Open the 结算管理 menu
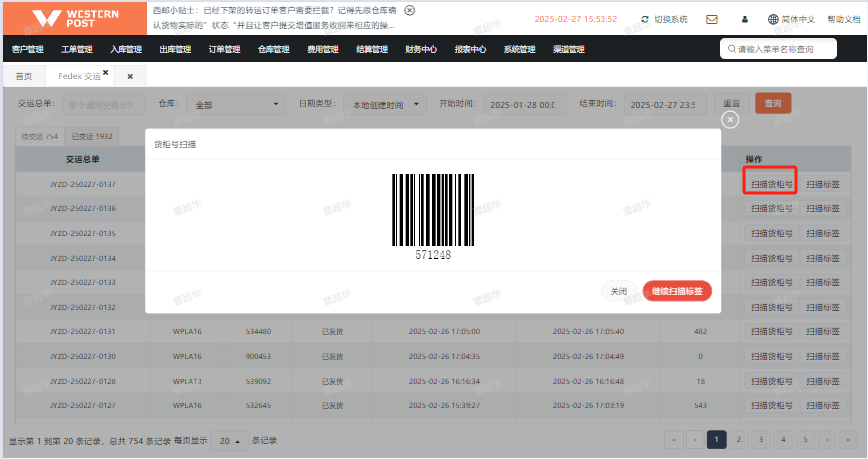Image resolution: width=868 pixels, height=459 pixels. click(372, 49)
